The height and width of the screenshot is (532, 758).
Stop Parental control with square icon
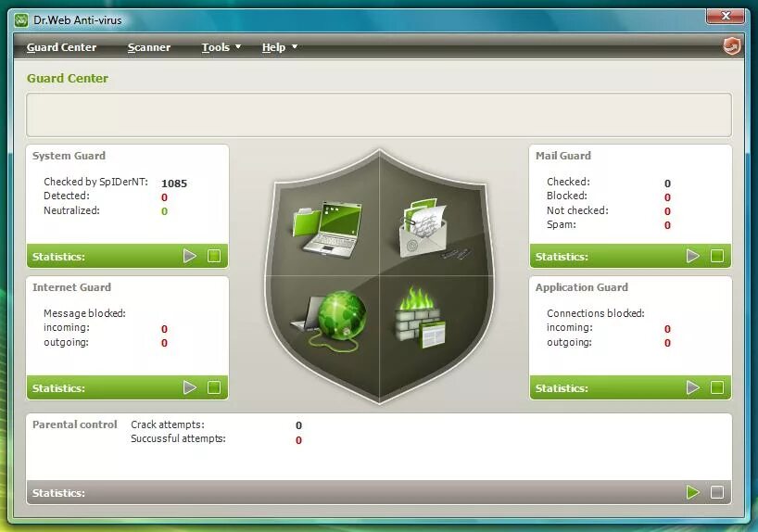tap(717, 492)
